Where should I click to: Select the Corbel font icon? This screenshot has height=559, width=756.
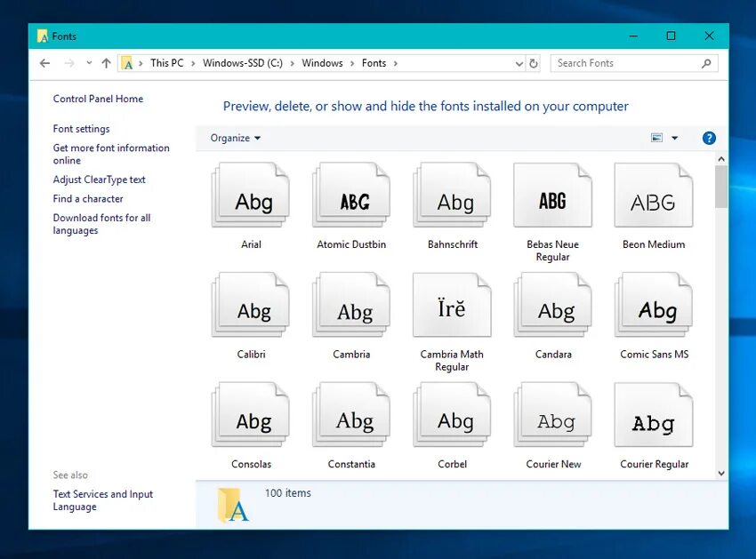452,415
